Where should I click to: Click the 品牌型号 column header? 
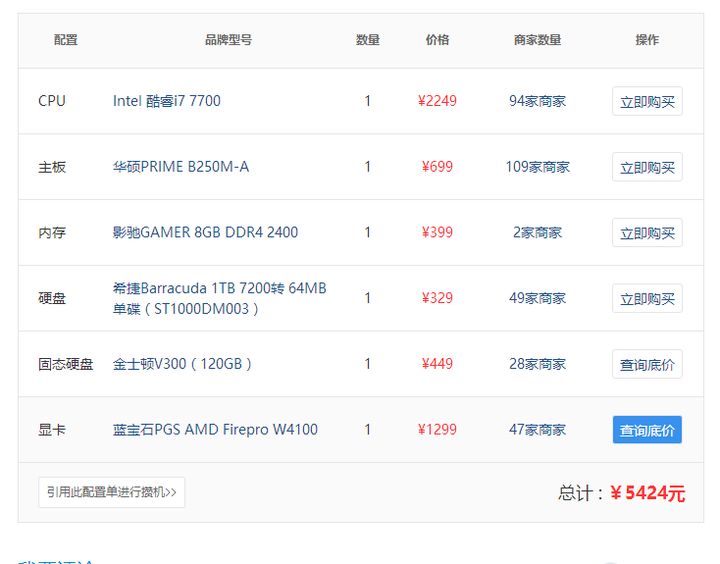coord(228,40)
